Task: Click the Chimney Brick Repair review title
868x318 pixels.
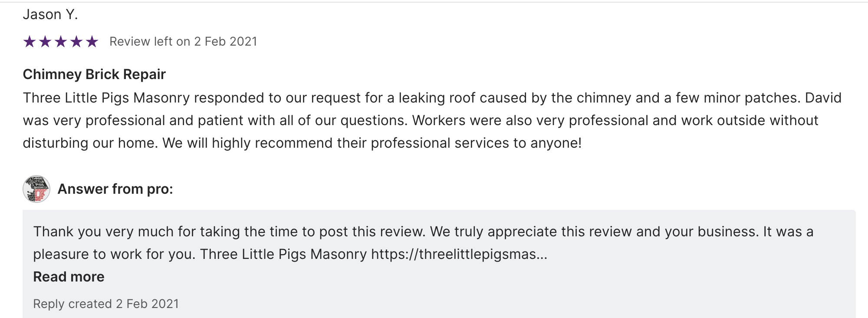Action: (94, 74)
